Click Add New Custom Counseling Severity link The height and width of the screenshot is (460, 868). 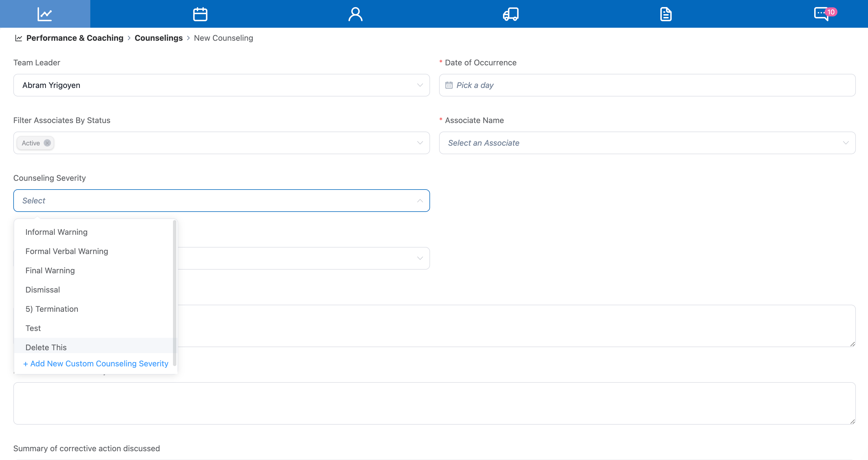[96, 363]
